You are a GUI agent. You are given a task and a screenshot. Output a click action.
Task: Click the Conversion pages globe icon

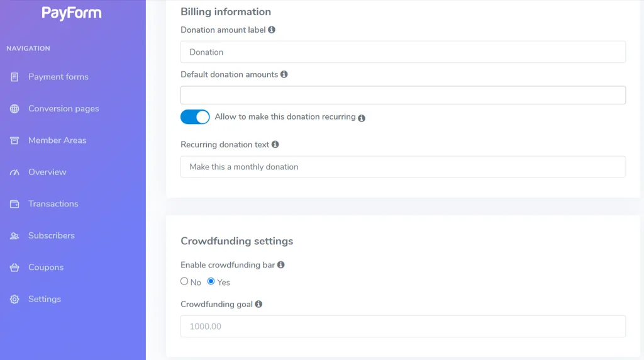[14, 108]
